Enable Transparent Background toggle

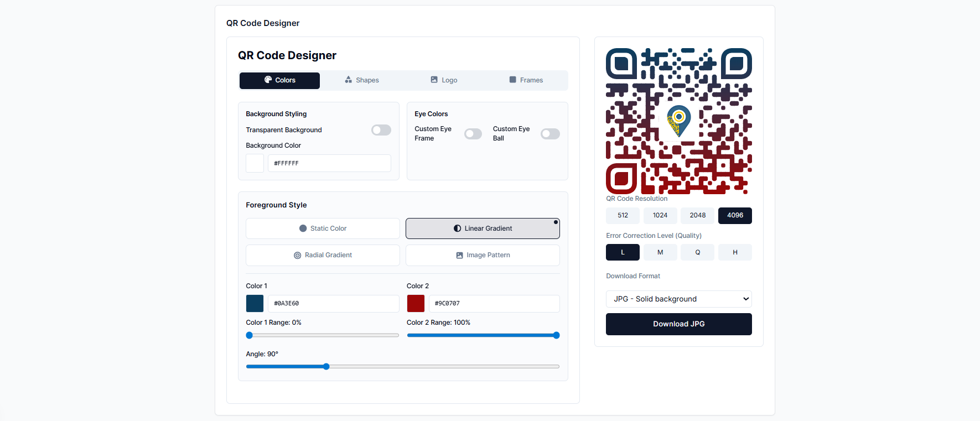point(381,130)
